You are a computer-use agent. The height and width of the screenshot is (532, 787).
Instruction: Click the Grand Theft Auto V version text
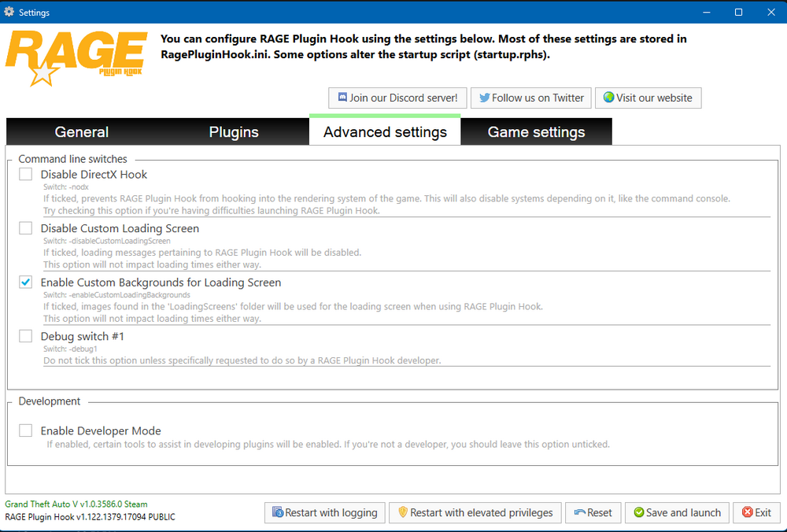tap(76, 504)
